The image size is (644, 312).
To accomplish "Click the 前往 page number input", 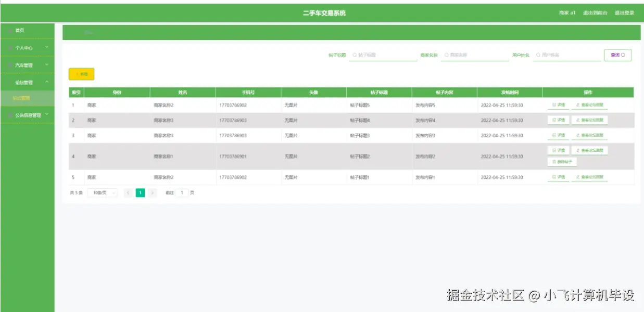I will 182,193.
